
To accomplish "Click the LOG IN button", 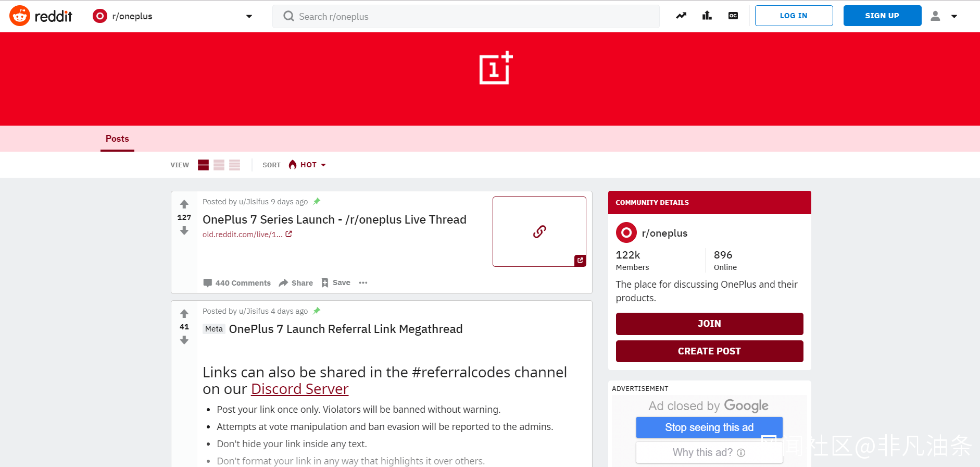I will [x=794, y=16].
